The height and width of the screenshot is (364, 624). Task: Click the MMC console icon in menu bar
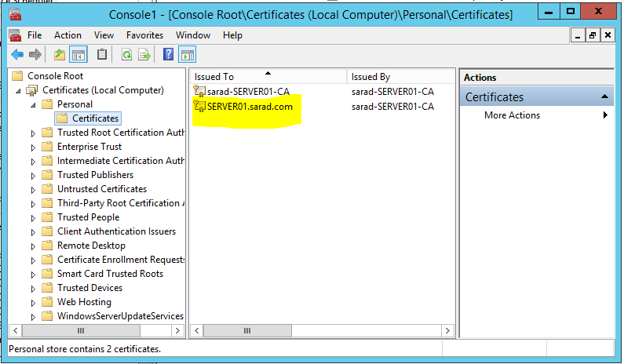pos(15,35)
